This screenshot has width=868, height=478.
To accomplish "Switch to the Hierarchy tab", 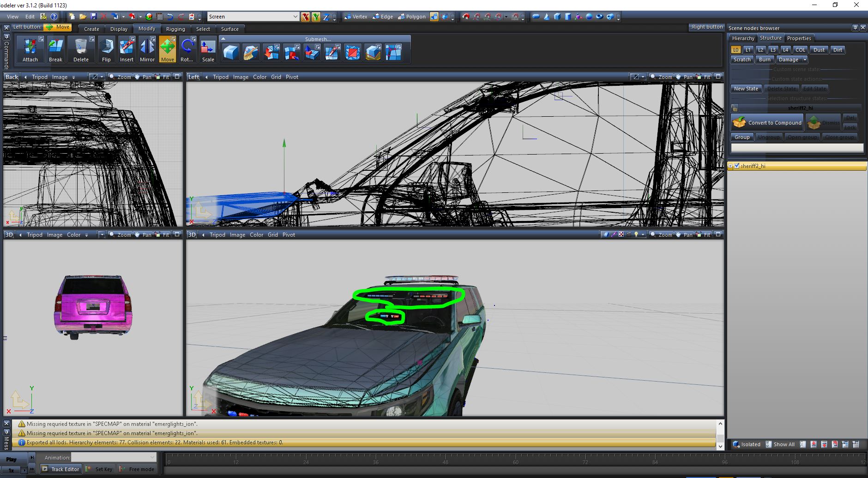I will (743, 38).
